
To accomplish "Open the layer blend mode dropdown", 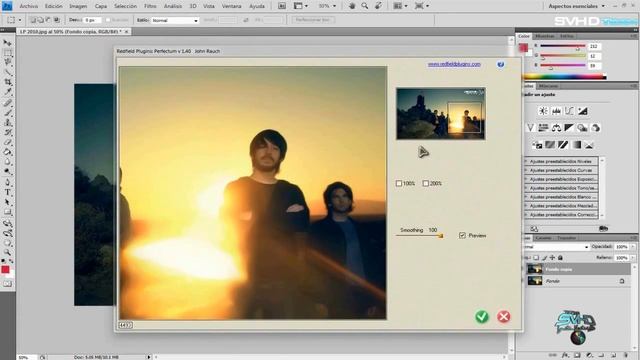I will click(x=556, y=247).
